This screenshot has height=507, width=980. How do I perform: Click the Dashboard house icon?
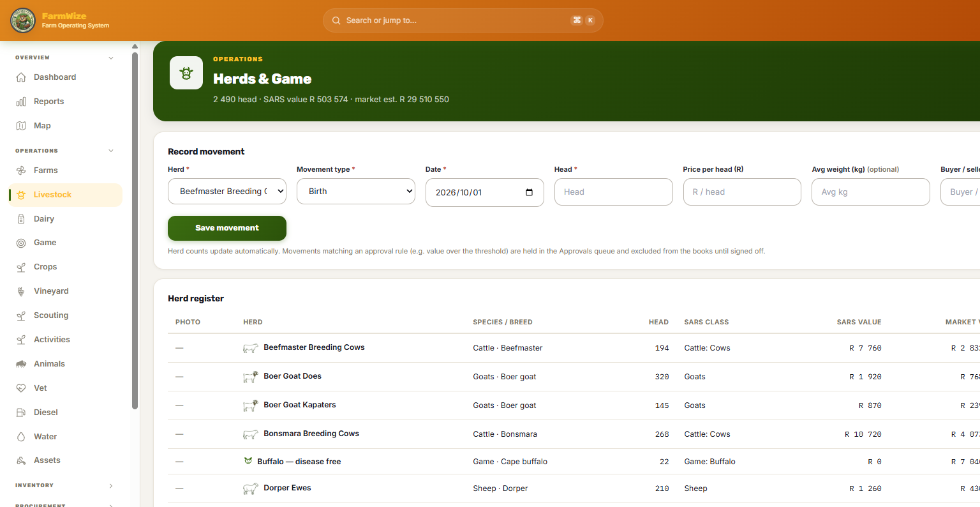(x=21, y=77)
